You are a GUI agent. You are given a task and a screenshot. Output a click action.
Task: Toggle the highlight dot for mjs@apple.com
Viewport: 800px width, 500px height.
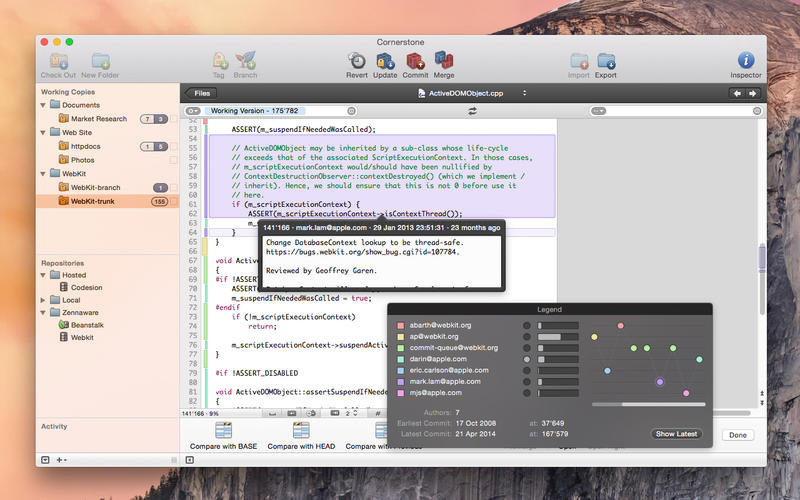tap(527, 393)
